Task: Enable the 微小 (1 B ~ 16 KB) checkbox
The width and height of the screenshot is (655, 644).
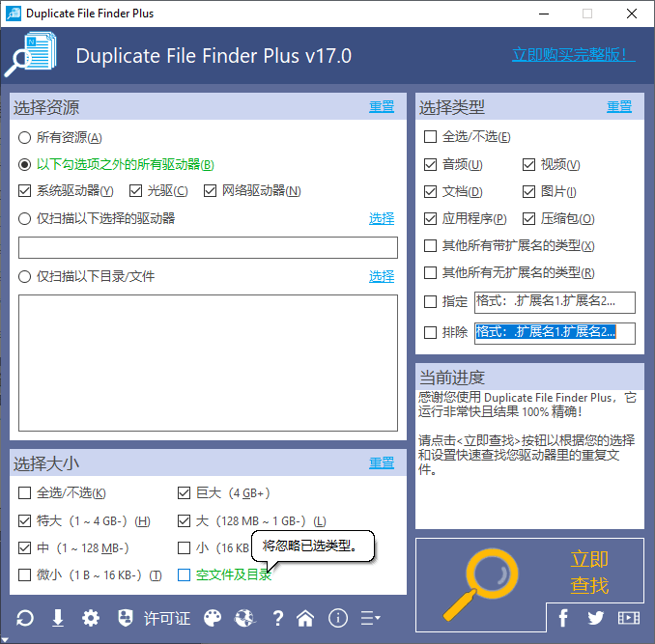Action: pos(25,575)
